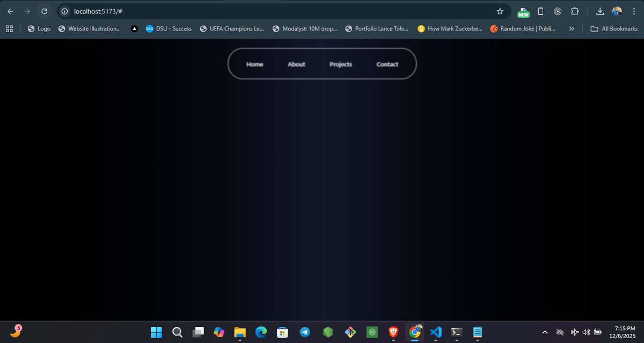Open Telegram from the taskbar
The width and height of the screenshot is (644, 343).
[305, 332]
